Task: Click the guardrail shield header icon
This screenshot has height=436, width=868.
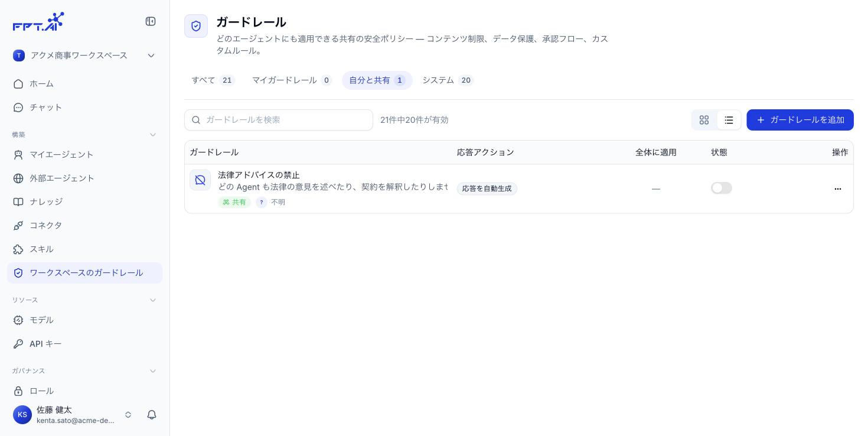Action: click(196, 26)
